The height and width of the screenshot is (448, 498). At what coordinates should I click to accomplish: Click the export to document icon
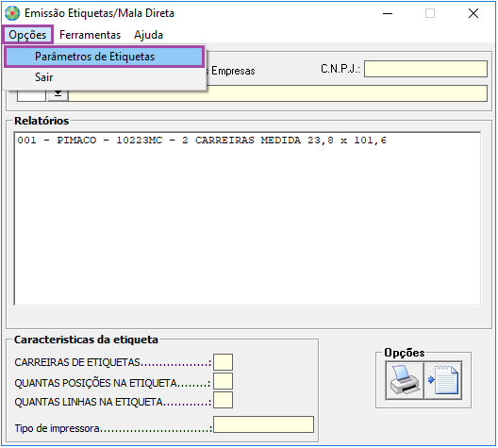click(x=443, y=380)
